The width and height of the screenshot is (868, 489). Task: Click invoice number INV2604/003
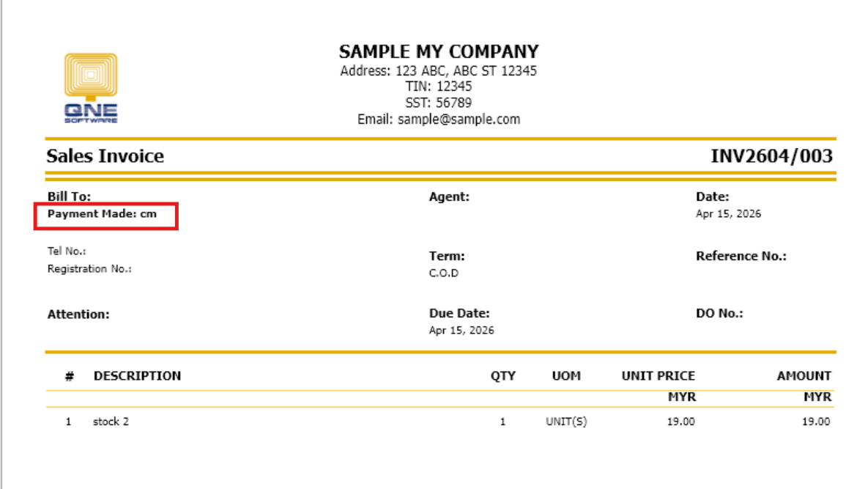click(771, 156)
